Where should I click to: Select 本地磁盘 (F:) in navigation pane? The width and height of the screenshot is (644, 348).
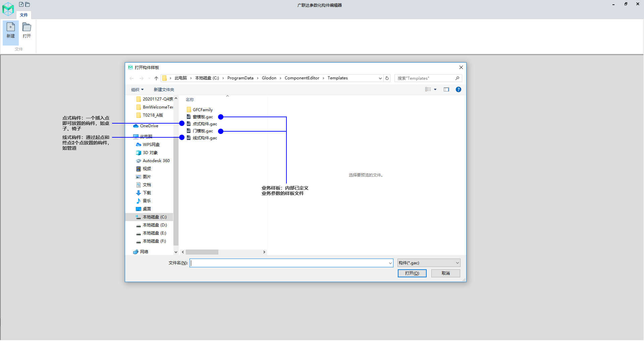pyautogui.click(x=151, y=241)
